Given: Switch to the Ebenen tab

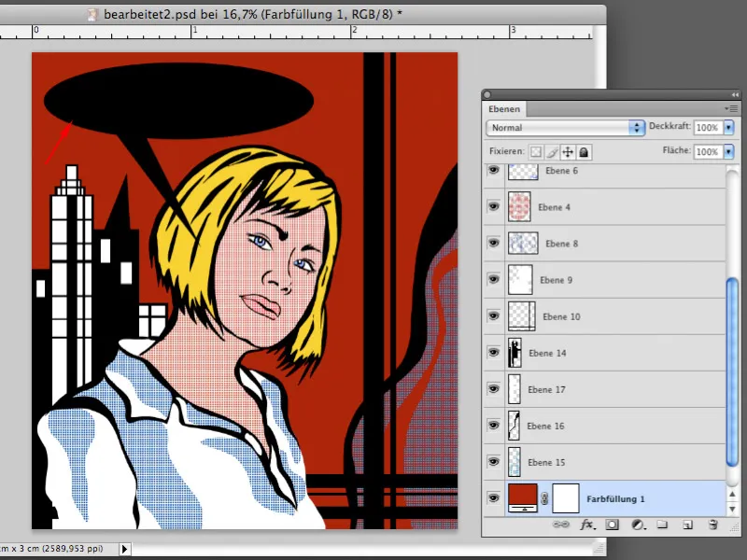Looking at the screenshot, I should (x=504, y=109).
